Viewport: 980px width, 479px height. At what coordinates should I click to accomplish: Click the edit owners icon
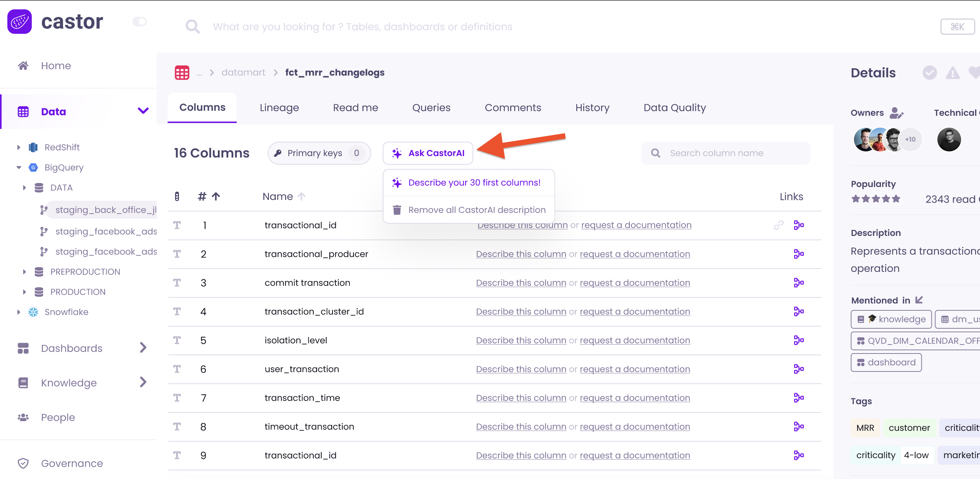click(896, 113)
